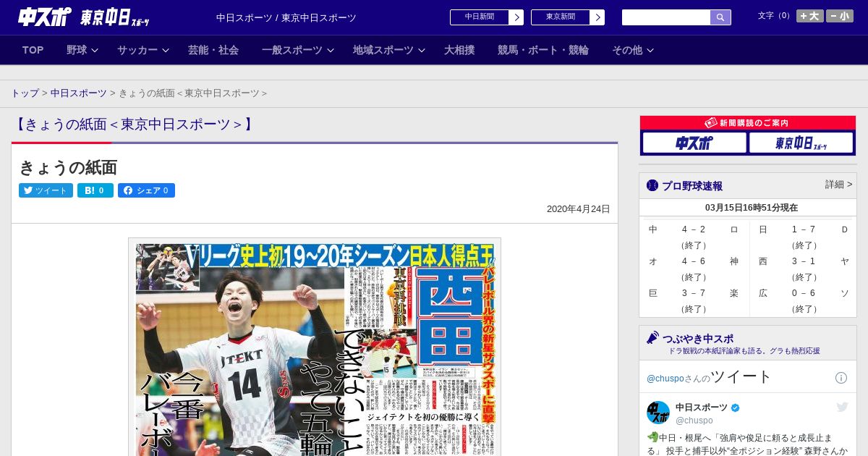Click the megaphone icon beside つぶやき中スポ

(x=652, y=338)
